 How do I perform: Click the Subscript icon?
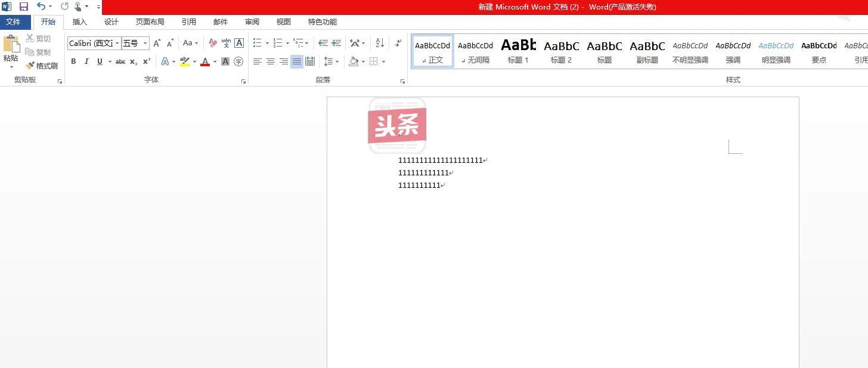(133, 61)
